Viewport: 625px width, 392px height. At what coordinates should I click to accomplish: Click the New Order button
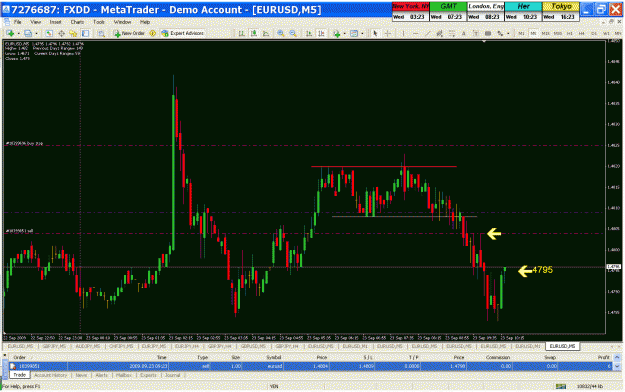pyautogui.click(x=130, y=33)
